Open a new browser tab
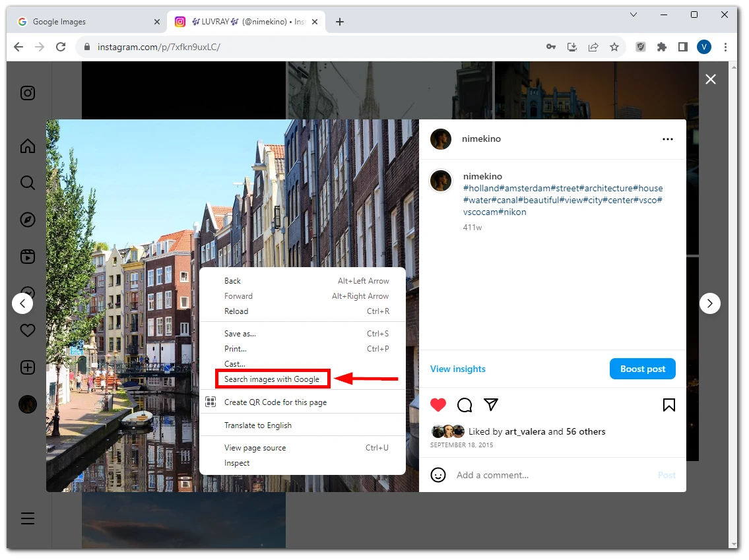Screen dimensions: 749x560 click(x=340, y=22)
